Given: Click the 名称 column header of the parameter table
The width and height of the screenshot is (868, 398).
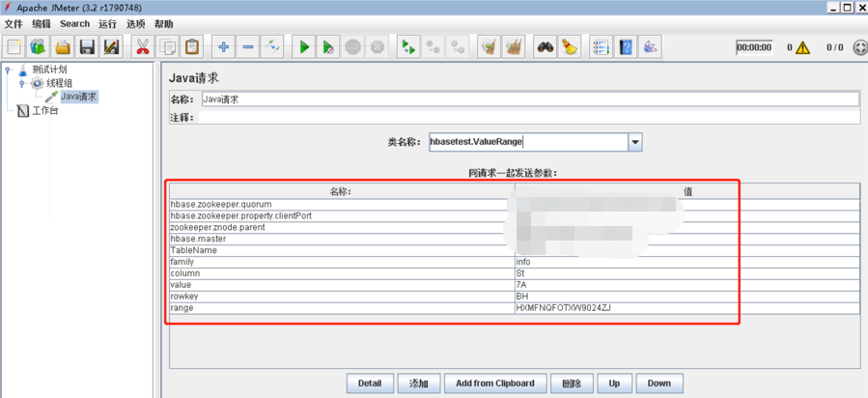Looking at the screenshot, I should tap(342, 191).
